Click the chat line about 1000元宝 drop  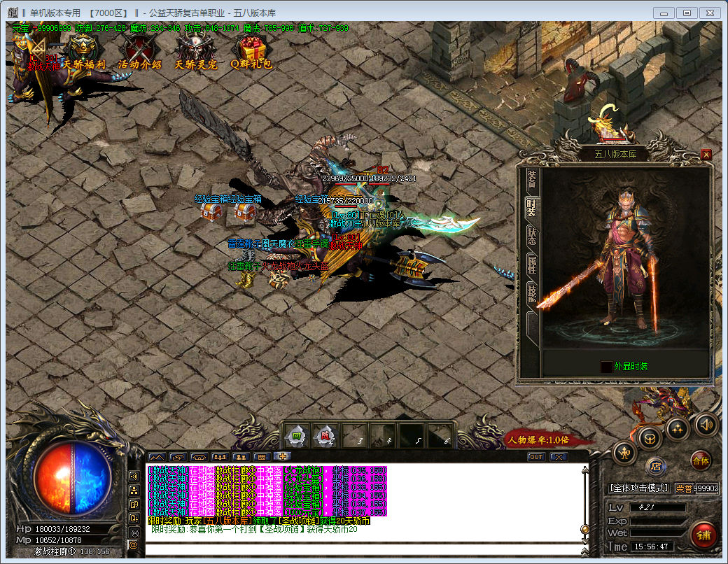coord(267,512)
